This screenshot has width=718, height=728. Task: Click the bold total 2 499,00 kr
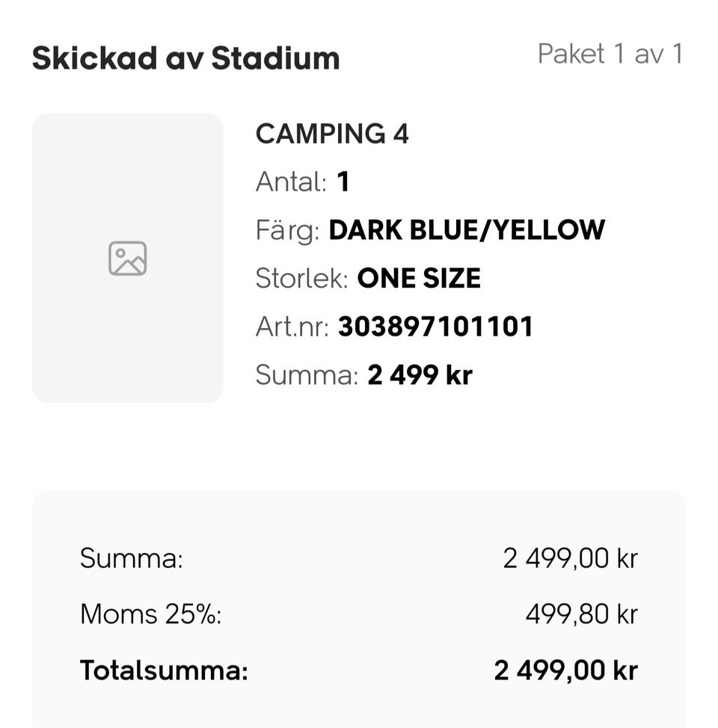565,670
